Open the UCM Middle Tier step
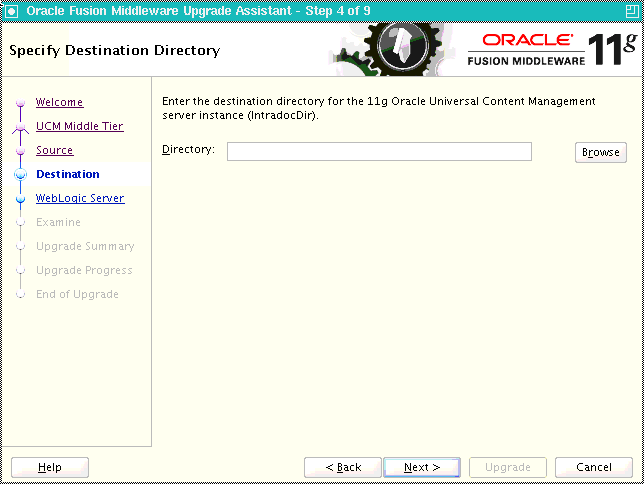 point(80,126)
